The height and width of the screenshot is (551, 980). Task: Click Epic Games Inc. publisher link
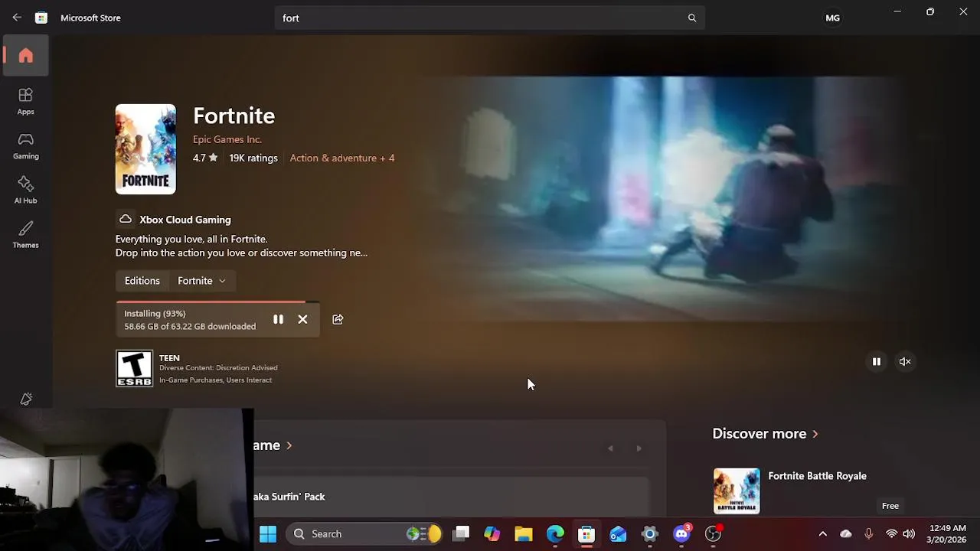pyautogui.click(x=227, y=139)
